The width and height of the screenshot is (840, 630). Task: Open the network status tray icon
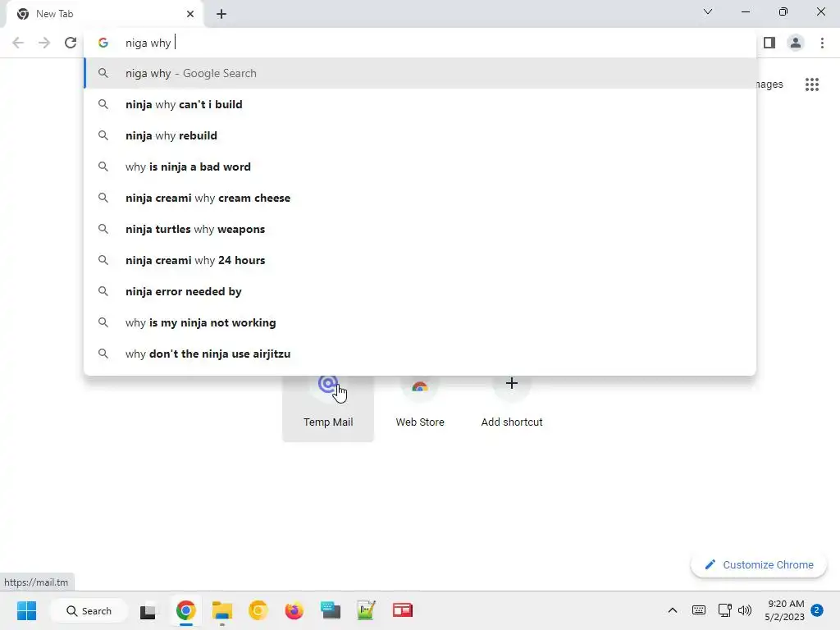[725, 610]
